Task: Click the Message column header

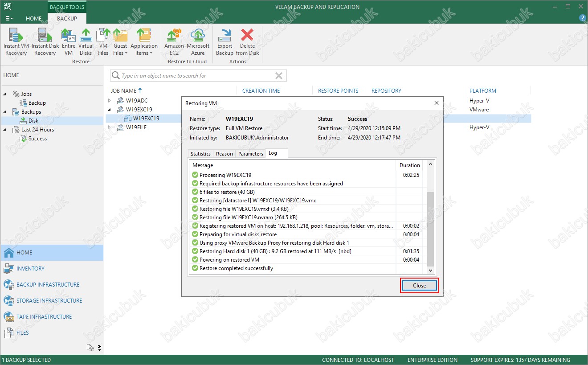Action: [x=292, y=165]
